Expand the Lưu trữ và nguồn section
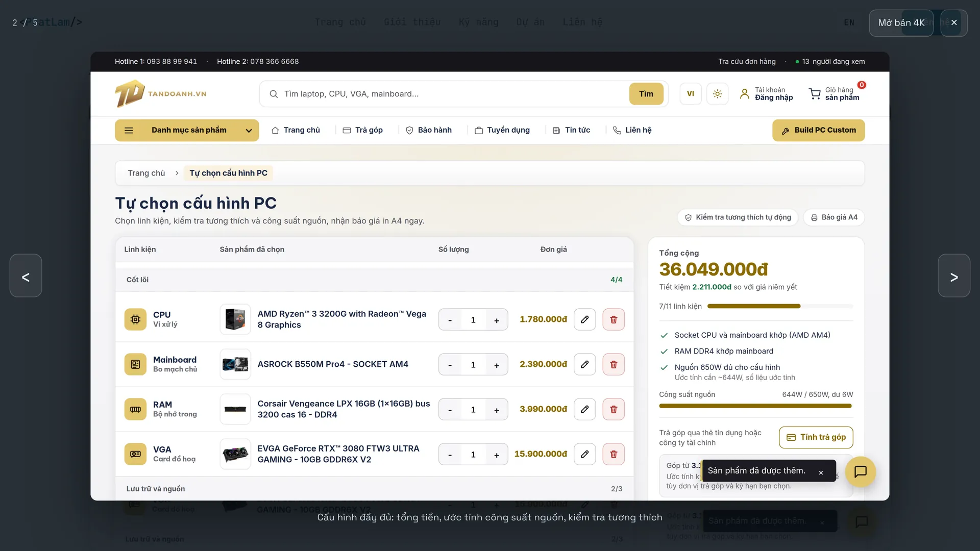980x551 pixels. [375, 489]
